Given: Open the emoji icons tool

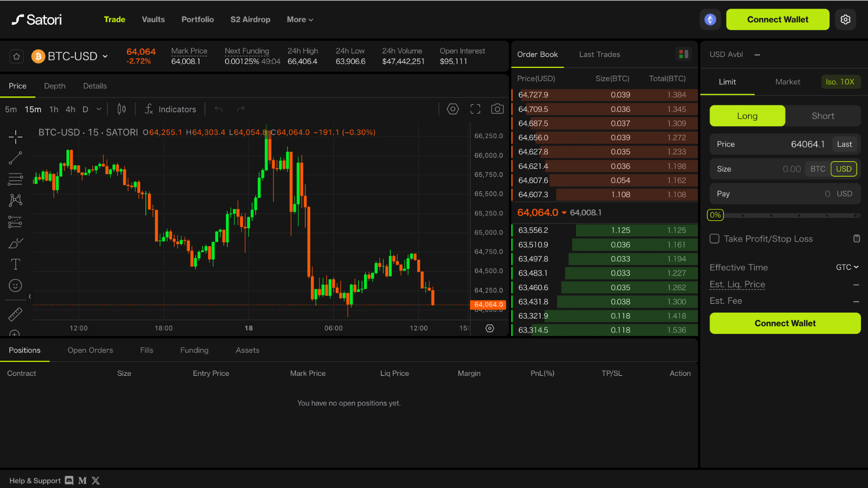Looking at the screenshot, I should pos(15,286).
